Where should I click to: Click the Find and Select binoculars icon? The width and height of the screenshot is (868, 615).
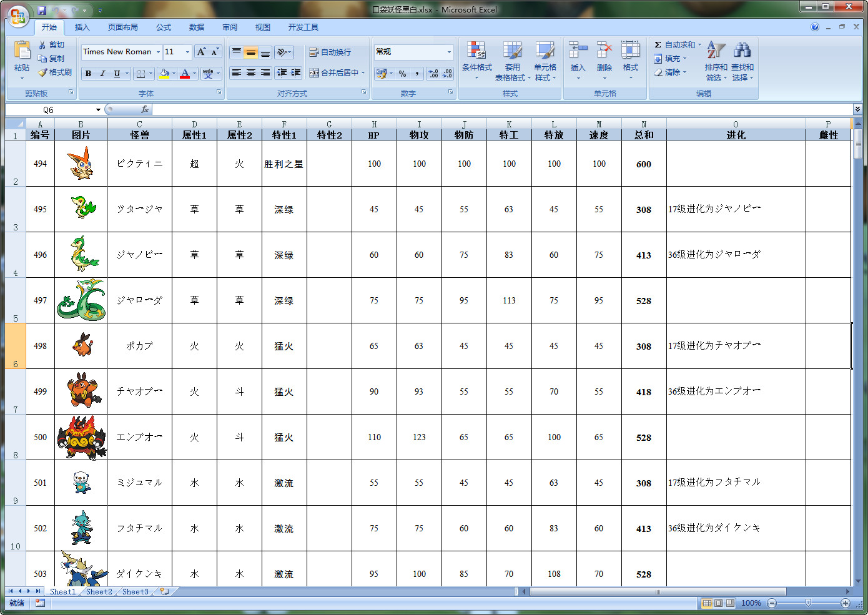click(742, 51)
